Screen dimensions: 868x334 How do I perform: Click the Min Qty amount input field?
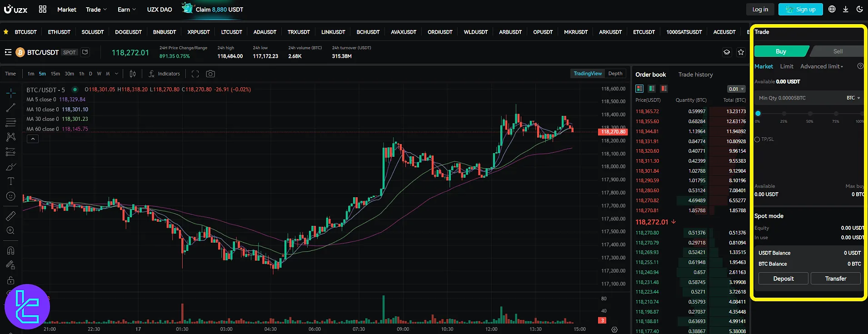click(799, 98)
